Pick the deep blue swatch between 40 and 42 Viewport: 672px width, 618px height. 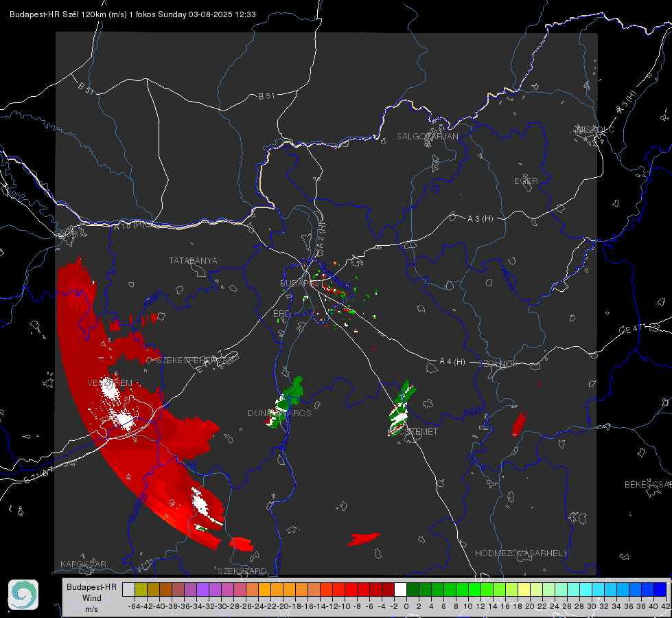[x=660, y=590]
